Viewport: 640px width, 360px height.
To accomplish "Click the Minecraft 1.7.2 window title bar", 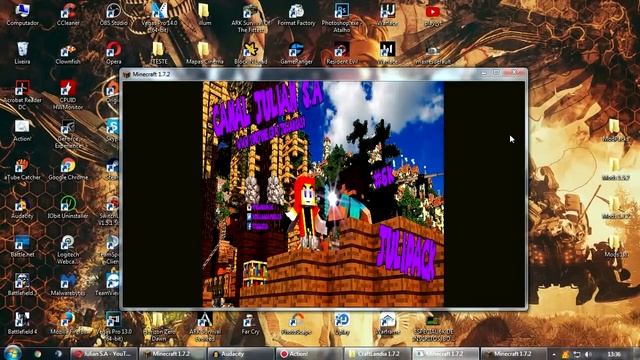I will tap(301, 74).
